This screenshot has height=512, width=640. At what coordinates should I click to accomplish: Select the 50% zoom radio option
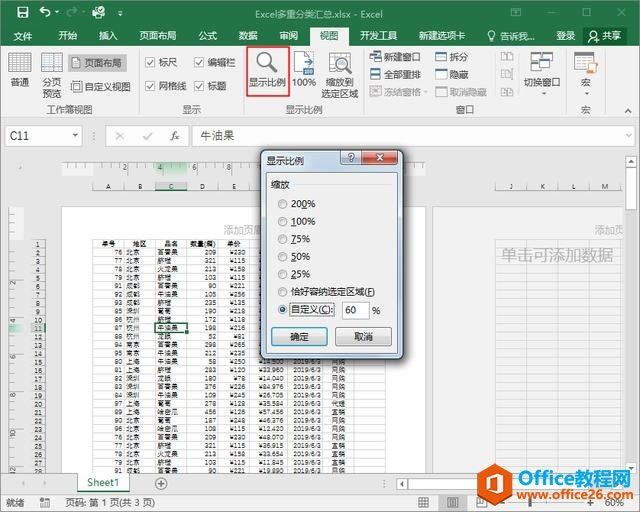282,256
